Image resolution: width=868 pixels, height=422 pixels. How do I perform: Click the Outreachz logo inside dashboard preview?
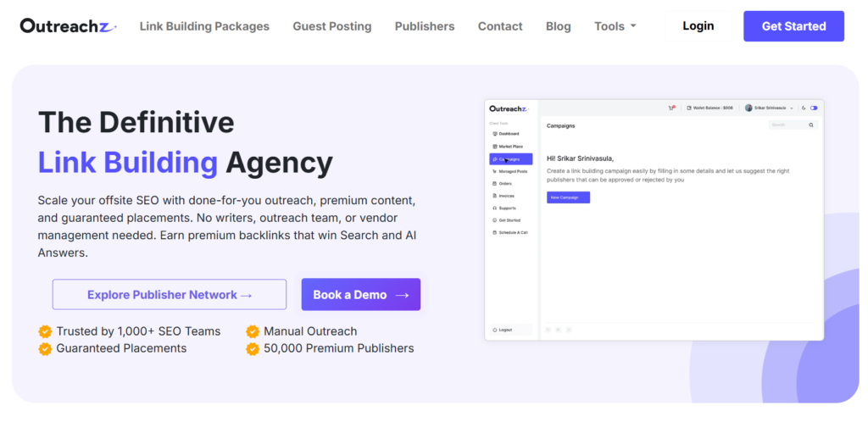tap(509, 109)
